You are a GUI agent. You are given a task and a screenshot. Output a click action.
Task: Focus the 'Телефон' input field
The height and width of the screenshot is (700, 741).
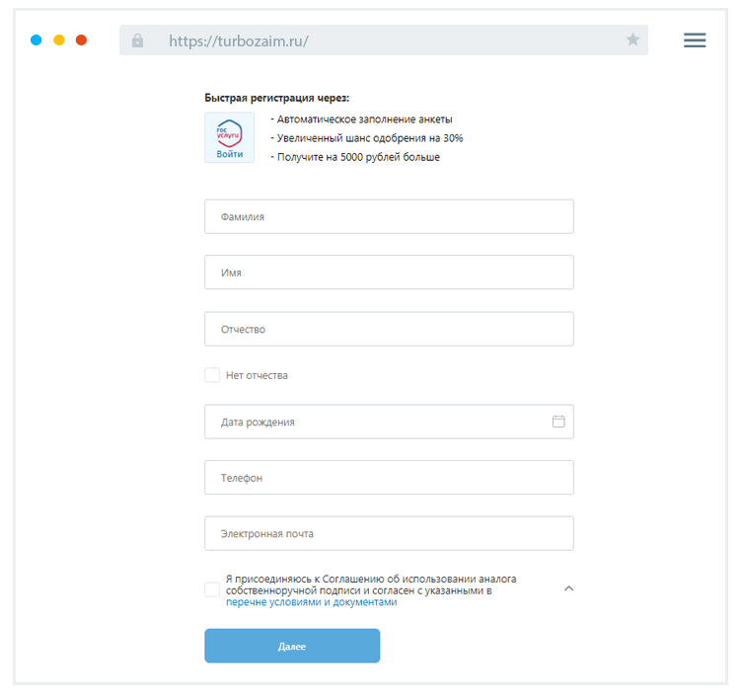(x=389, y=478)
